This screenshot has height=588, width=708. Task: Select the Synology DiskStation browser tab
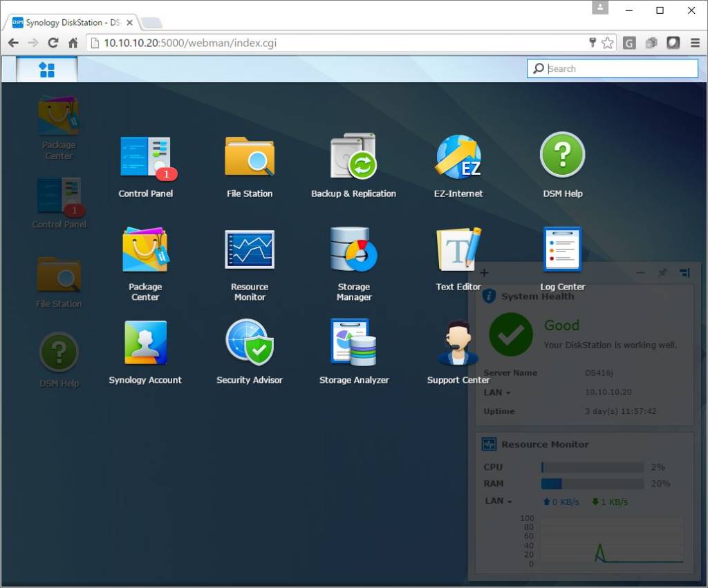coord(69,22)
